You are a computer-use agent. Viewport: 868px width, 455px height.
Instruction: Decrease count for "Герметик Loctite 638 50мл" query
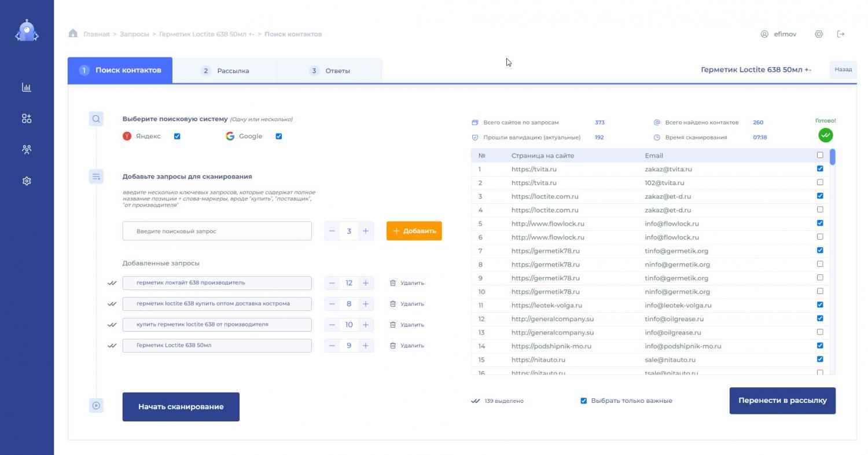[x=332, y=346]
